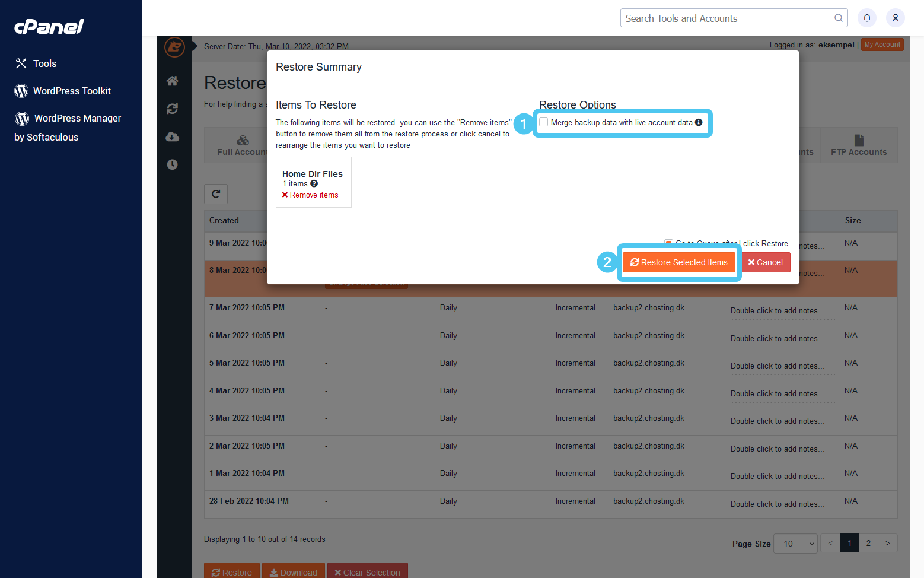924x578 pixels.
Task: Click the user account icon top right
Action: (896, 18)
